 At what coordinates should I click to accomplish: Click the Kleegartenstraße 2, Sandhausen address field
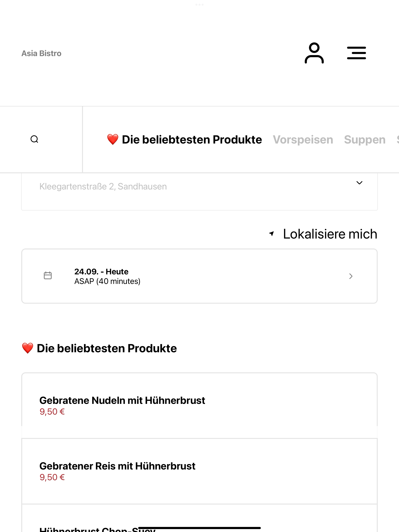tap(199, 192)
